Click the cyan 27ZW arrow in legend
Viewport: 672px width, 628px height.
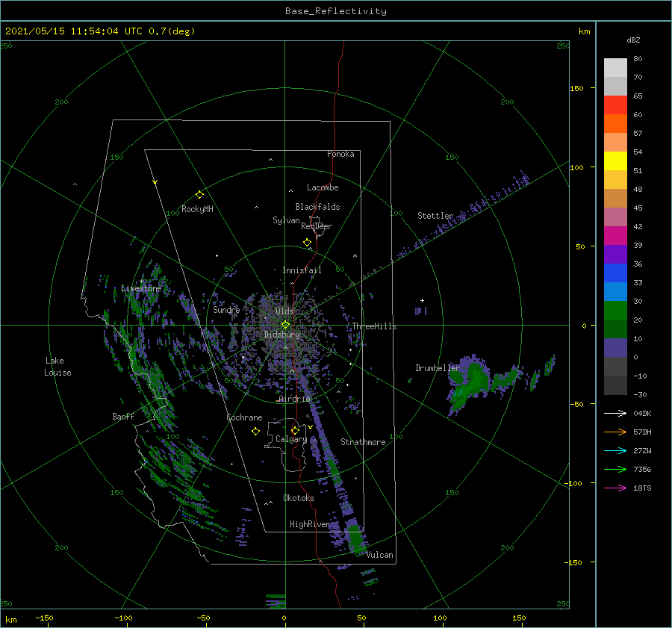coord(615,450)
